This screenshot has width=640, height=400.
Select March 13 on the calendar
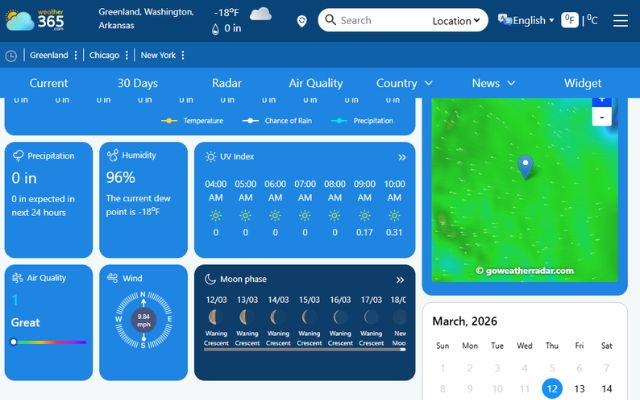tap(579, 389)
